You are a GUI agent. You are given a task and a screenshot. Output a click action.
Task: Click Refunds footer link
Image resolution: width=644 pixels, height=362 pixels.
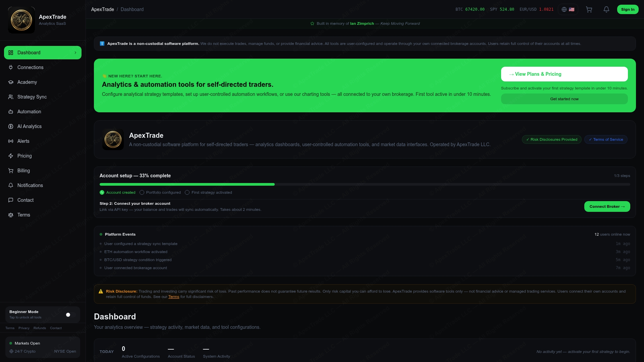(x=40, y=328)
